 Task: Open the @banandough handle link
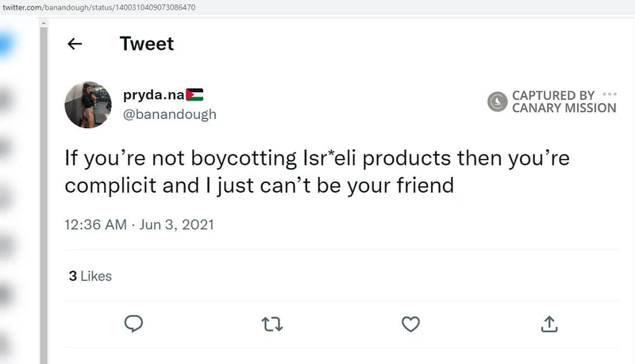pos(169,114)
